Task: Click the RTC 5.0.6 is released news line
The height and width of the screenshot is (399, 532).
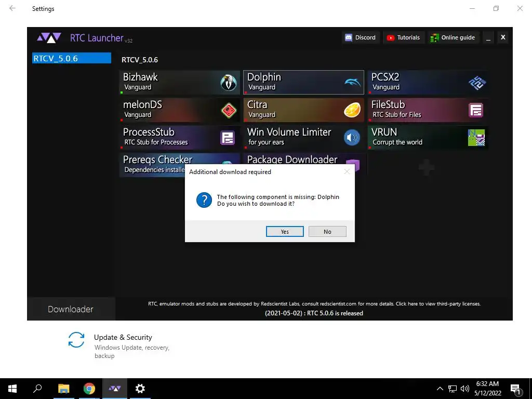Action: pos(314,313)
